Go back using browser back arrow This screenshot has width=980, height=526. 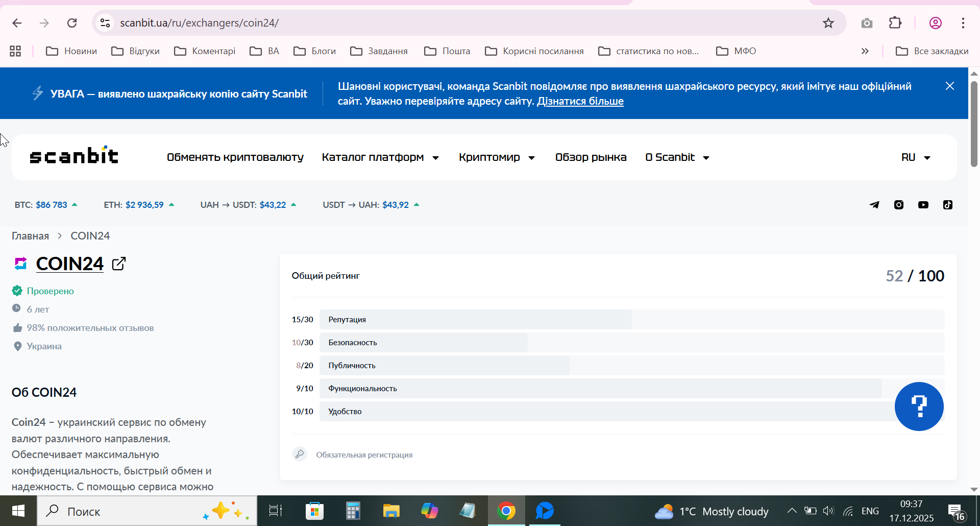coord(17,23)
